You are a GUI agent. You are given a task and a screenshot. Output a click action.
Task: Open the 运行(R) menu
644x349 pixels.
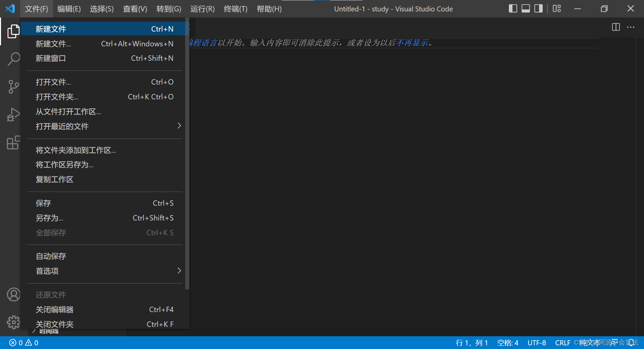[x=202, y=9]
